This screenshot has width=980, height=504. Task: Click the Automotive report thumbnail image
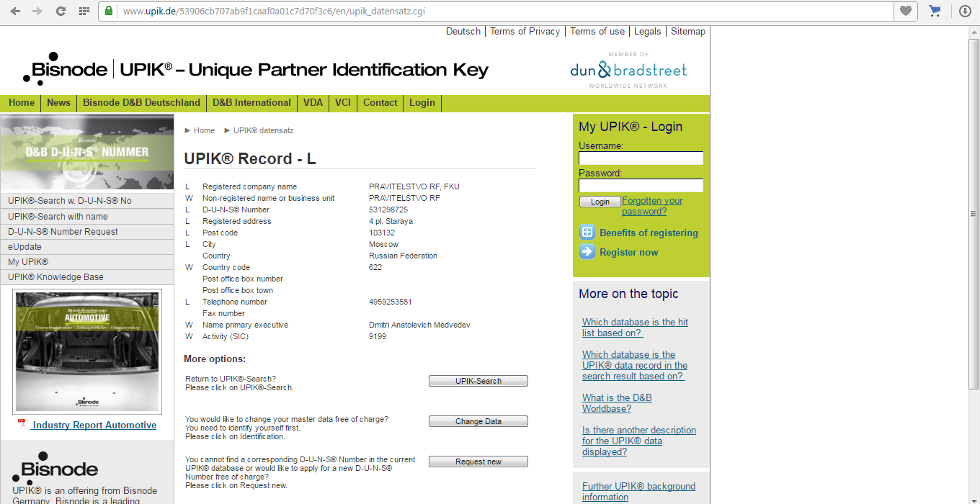(87, 351)
